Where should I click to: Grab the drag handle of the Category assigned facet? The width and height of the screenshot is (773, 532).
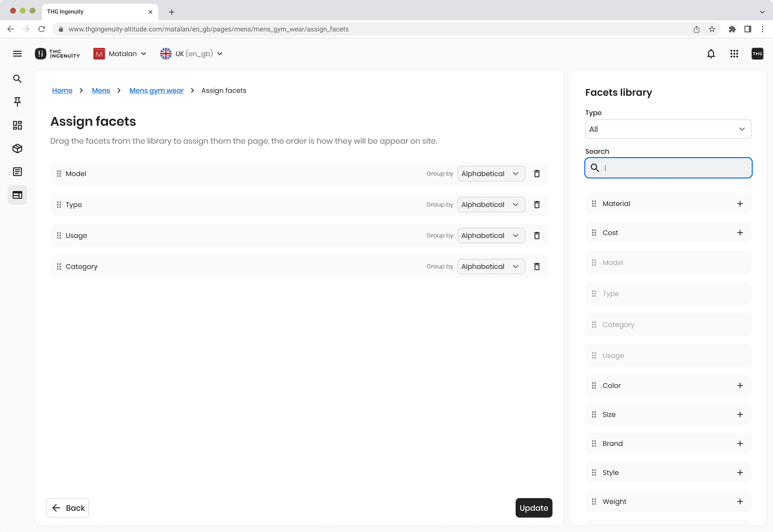pos(59,267)
